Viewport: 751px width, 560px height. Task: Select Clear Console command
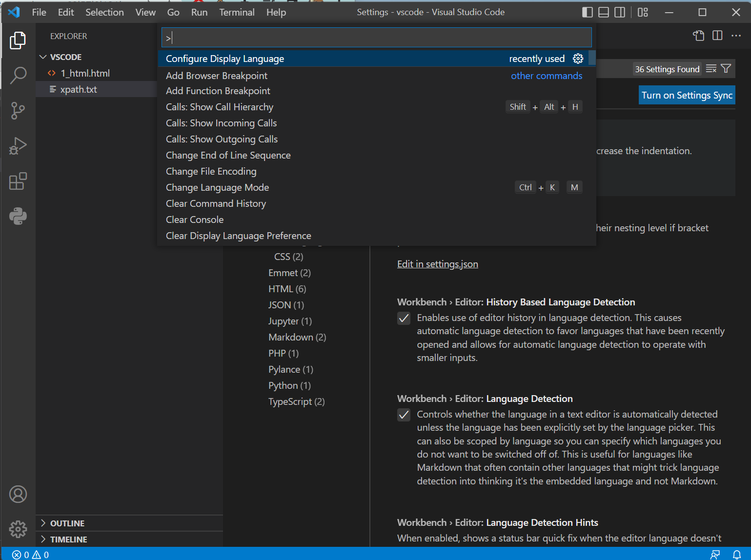coord(373,220)
